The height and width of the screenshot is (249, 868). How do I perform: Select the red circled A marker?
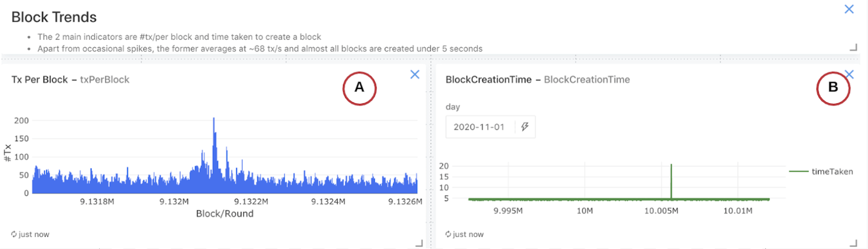359,88
